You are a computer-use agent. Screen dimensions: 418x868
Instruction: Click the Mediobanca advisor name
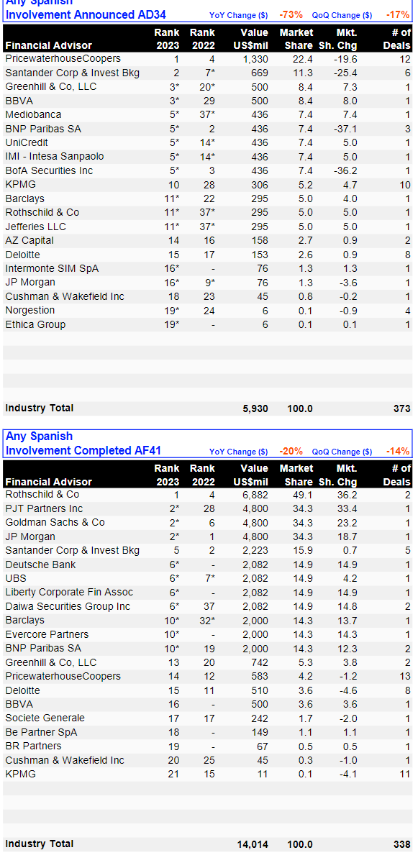point(33,115)
